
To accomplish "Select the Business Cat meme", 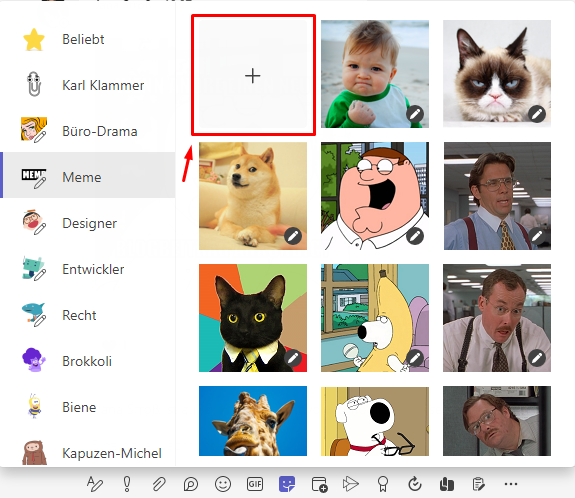I will [x=253, y=318].
